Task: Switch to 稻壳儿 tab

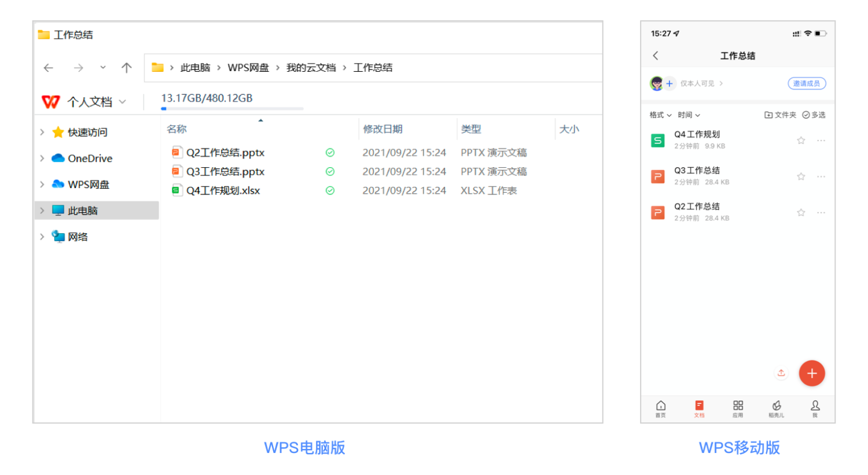Action: [777, 408]
